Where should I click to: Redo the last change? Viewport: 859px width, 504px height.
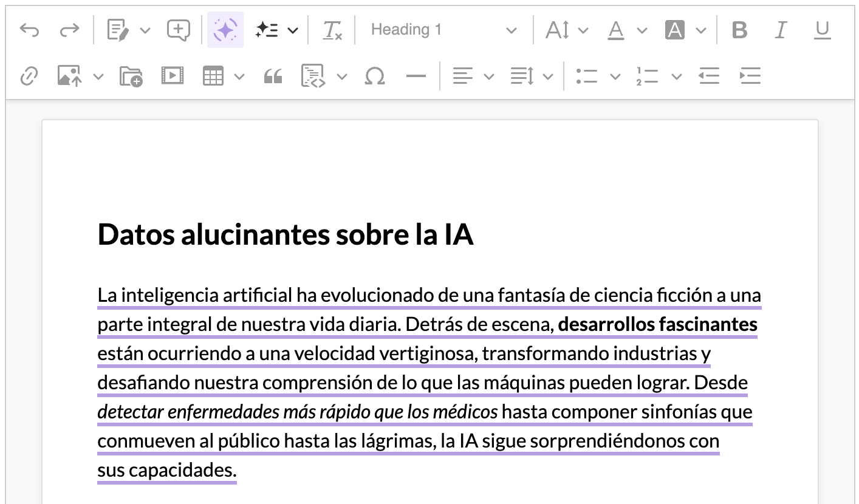(x=69, y=29)
